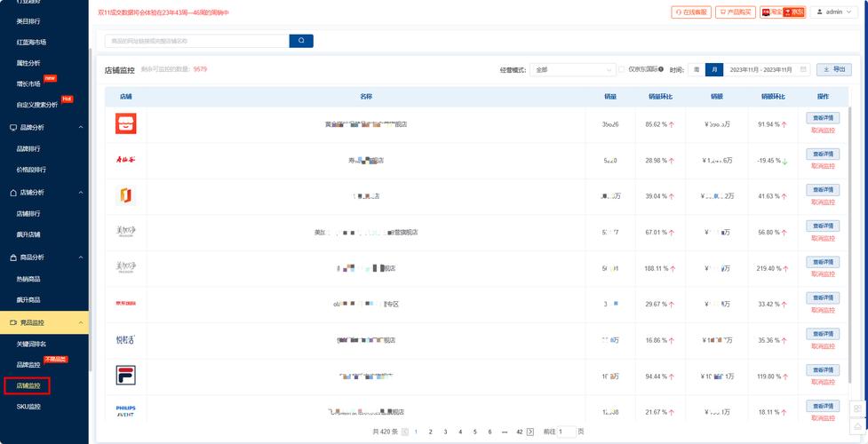The width and height of the screenshot is (868, 444).
Task: Open 飙升店铺 in the sidebar
Action: point(28,234)
